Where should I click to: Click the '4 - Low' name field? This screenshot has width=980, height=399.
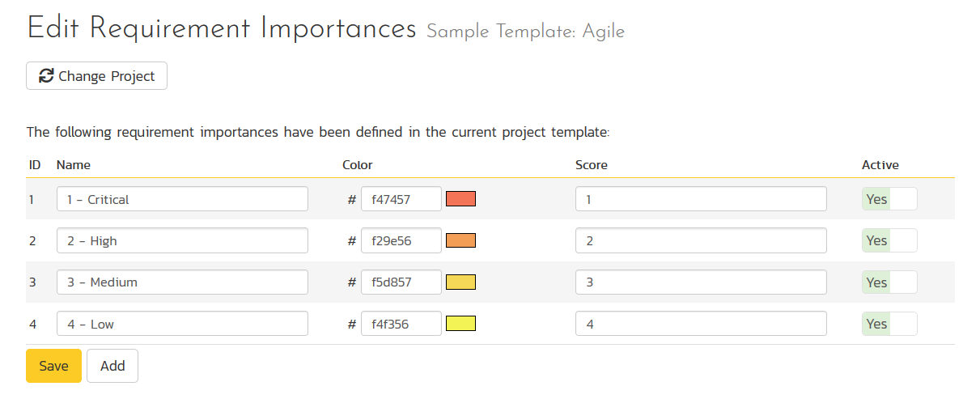[182, 324]
